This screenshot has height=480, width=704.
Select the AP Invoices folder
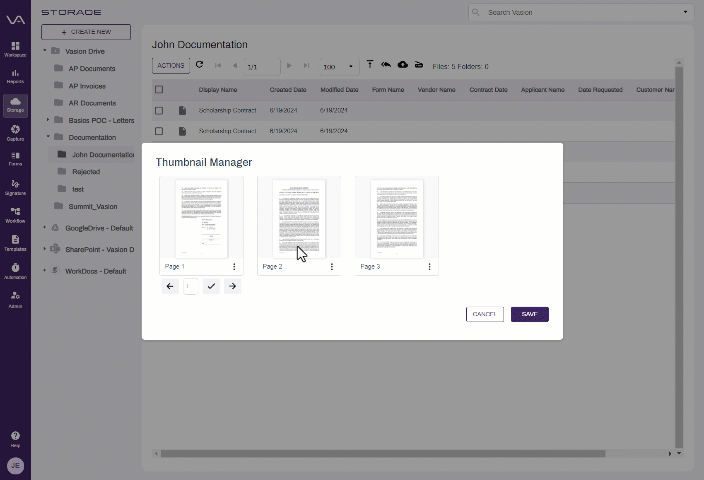coord(87,86)
